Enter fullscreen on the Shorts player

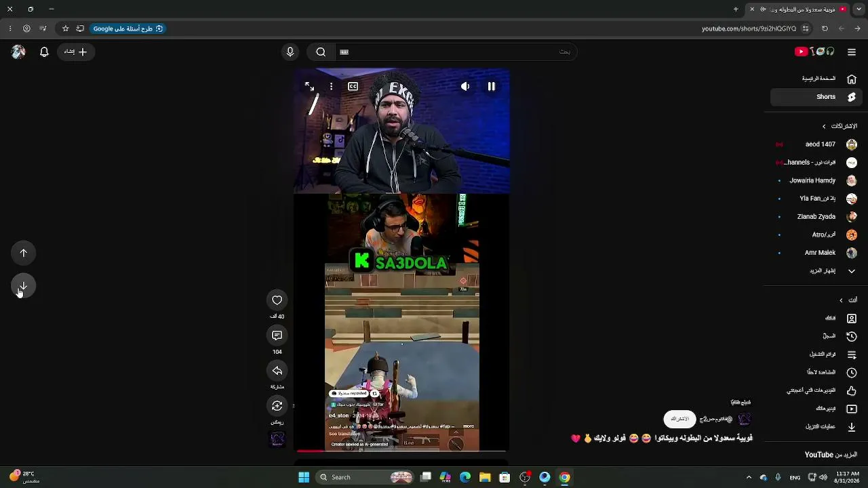click(x=309, y=87)
